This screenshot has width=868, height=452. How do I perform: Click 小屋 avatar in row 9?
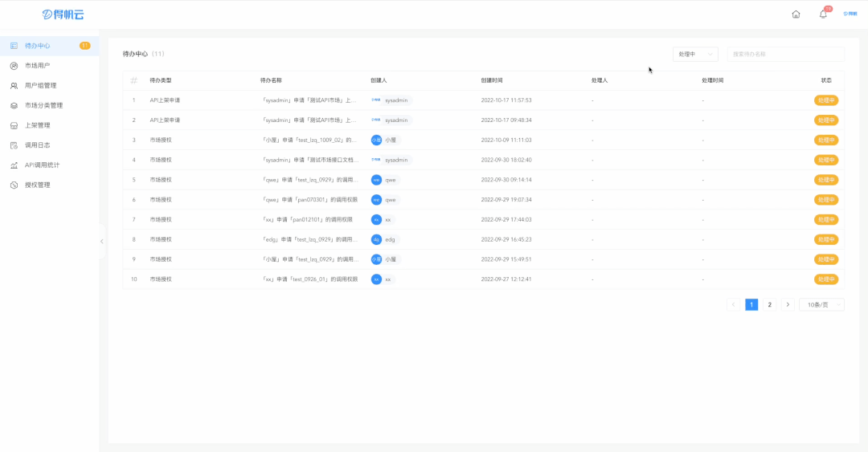(376, 259)
